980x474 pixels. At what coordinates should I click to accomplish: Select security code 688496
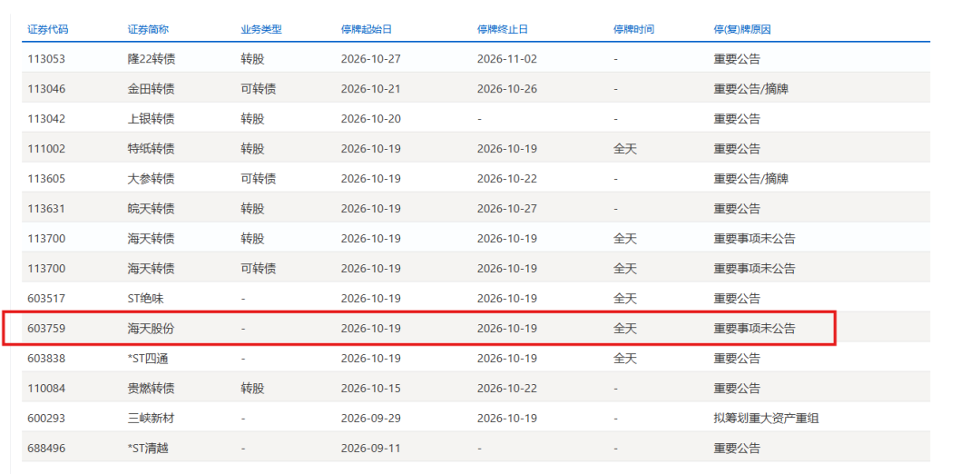pyautogui.click(x=46, y=449)
